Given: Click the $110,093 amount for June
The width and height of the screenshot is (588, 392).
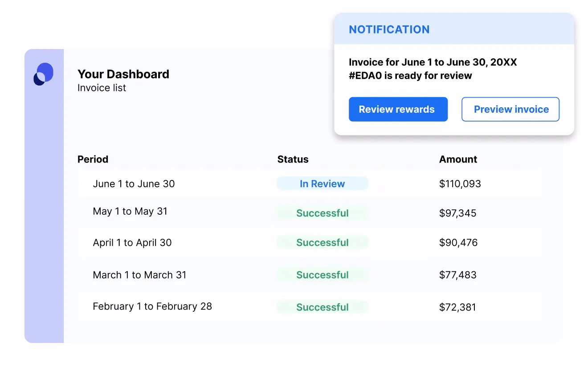Looking at the screenshot, I should pos(460,184).
